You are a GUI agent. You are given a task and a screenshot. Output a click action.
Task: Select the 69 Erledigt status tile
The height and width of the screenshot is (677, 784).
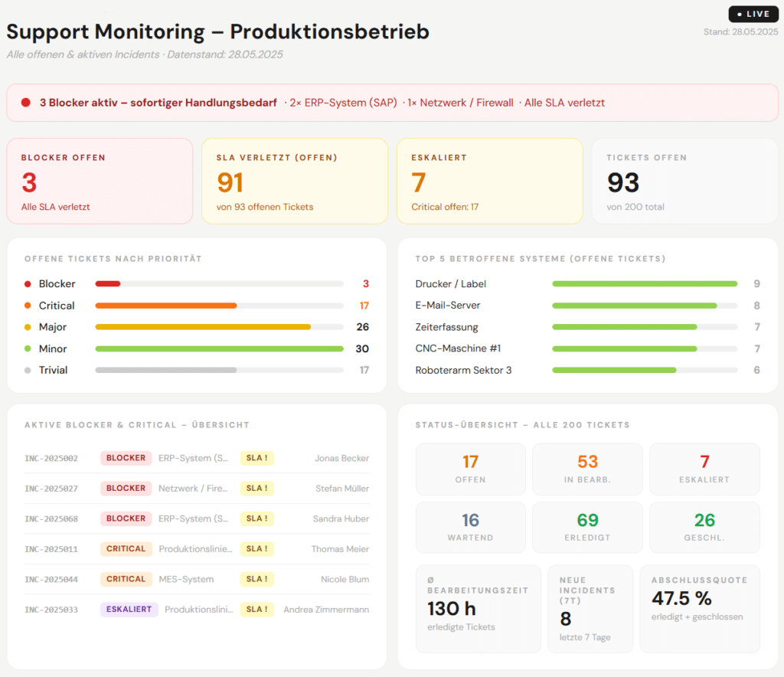[587, 528]
